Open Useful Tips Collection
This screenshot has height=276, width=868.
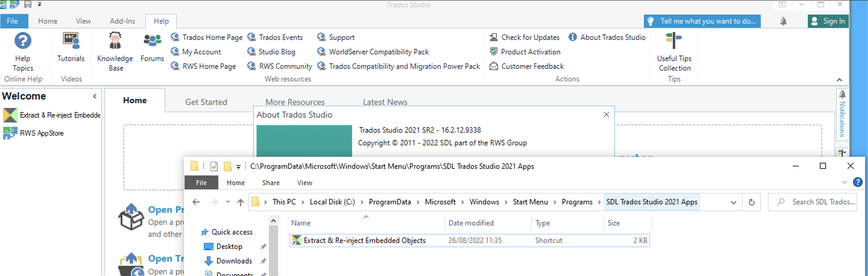coord(674,52)
